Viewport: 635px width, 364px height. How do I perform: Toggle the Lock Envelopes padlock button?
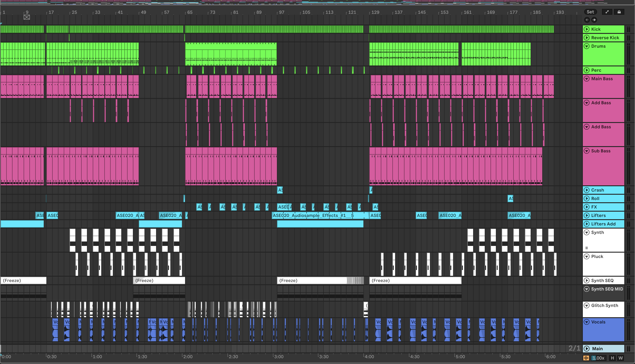[x=619, y=12]
